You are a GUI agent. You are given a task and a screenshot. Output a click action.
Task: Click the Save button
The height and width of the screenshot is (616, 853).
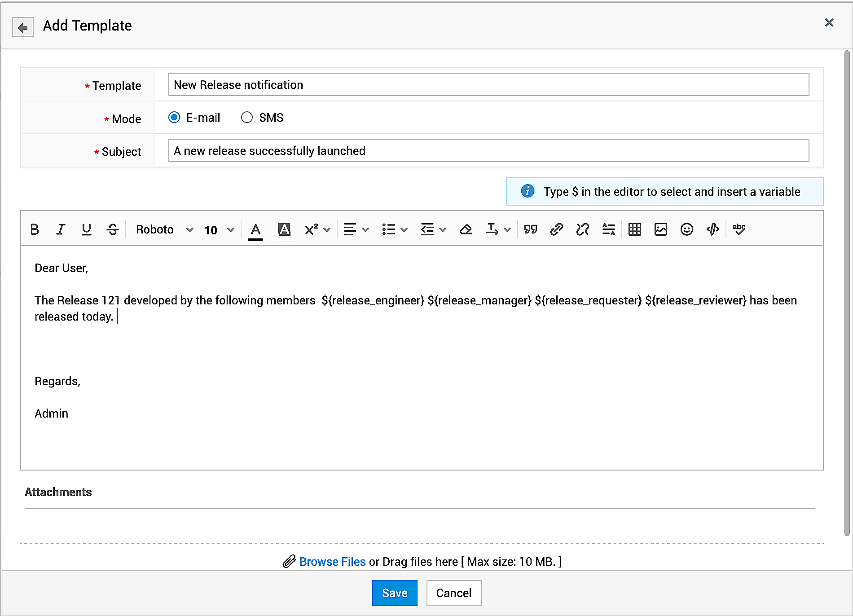point(394,593)
